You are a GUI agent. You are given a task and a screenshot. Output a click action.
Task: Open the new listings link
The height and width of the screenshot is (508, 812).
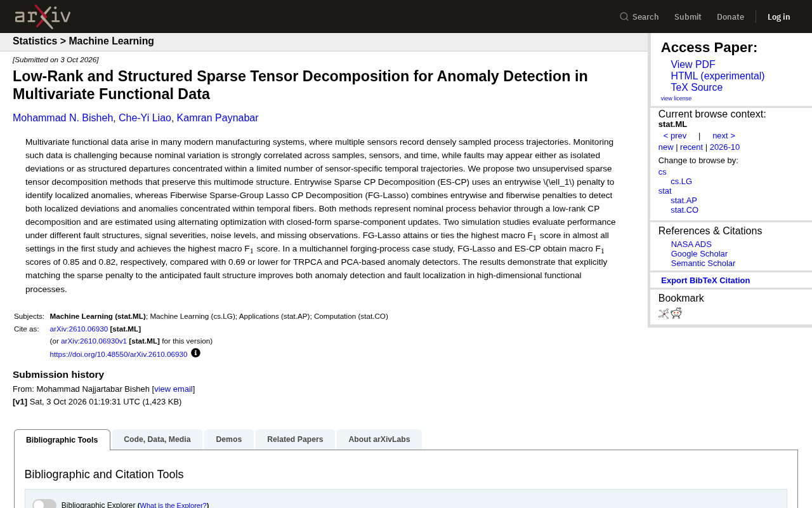[666, 147]
